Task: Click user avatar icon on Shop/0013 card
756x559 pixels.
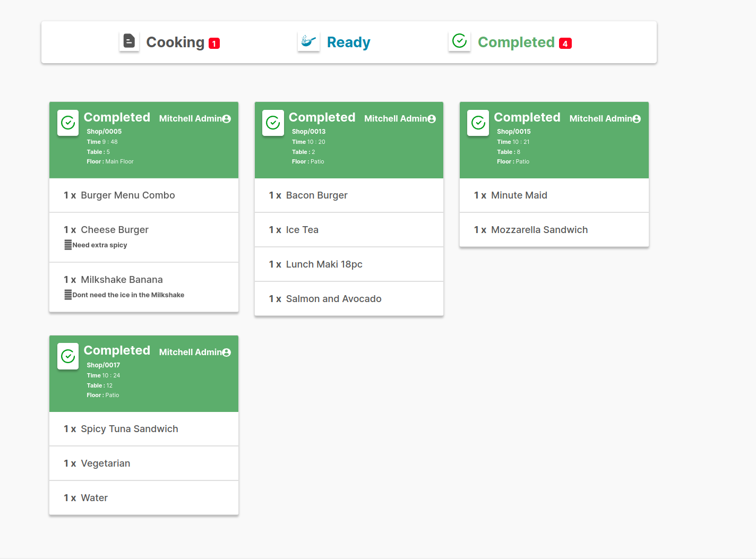Action: [x=432, y=119]
